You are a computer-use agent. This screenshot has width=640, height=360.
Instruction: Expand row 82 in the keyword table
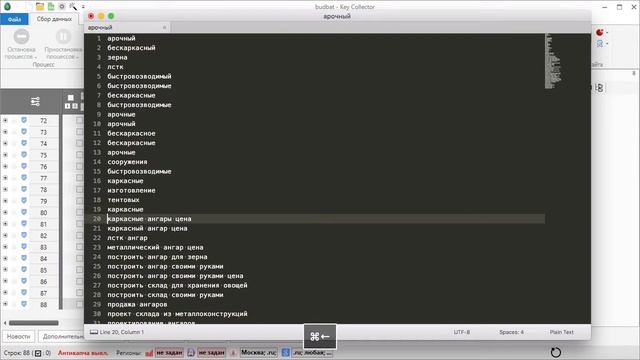5,235
